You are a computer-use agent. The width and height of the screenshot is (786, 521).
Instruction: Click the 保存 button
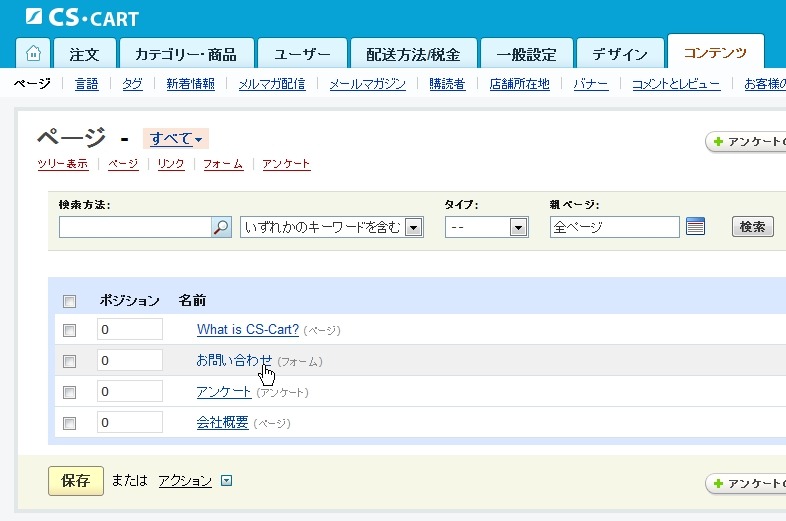coord(76,480)
